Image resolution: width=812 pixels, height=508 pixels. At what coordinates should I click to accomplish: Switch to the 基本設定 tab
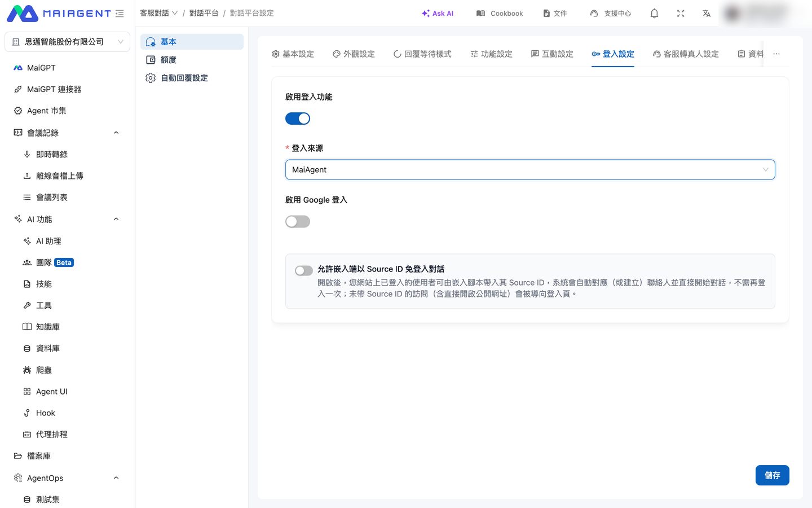(x=293, y=54)
